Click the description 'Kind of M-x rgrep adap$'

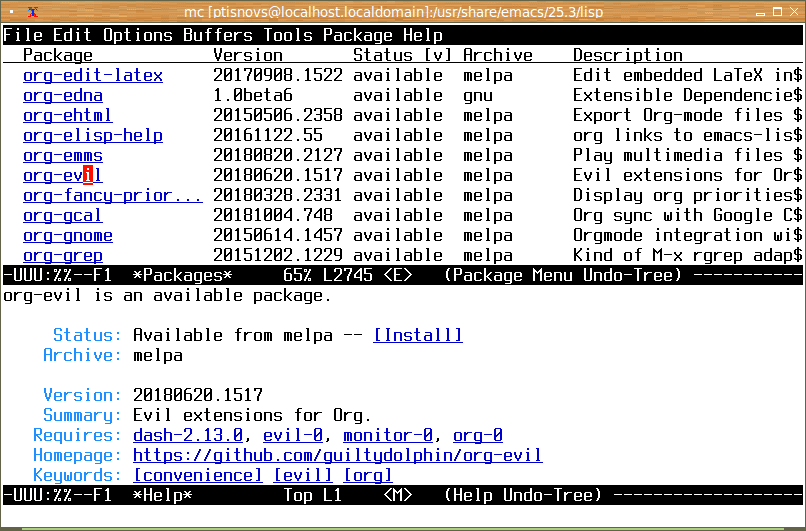[x=688, y=255]
